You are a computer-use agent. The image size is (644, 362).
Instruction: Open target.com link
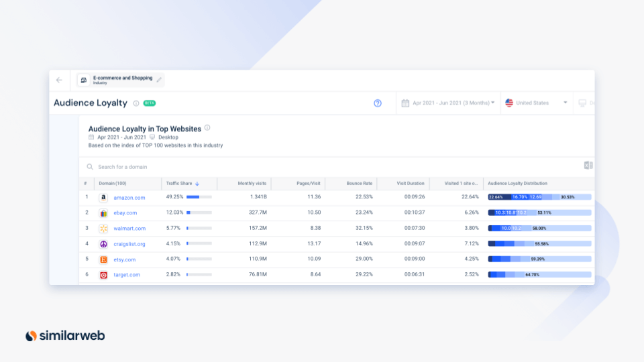(x=127, y=275)
